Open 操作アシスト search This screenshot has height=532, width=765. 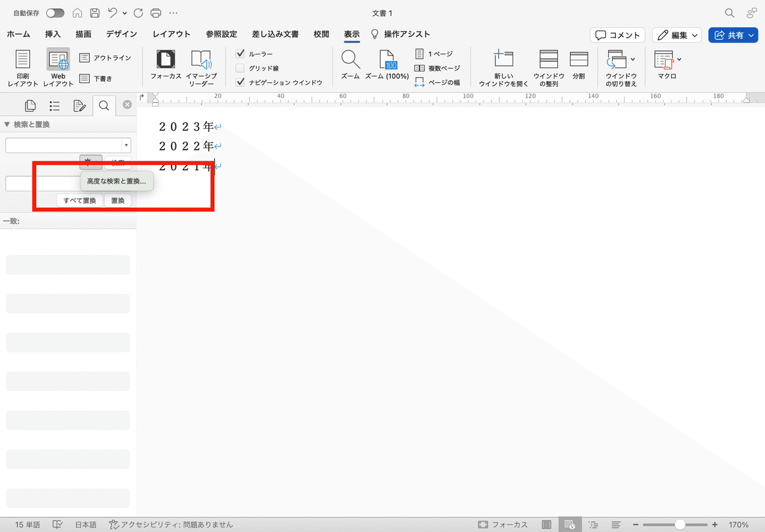(x=401, y=34)
